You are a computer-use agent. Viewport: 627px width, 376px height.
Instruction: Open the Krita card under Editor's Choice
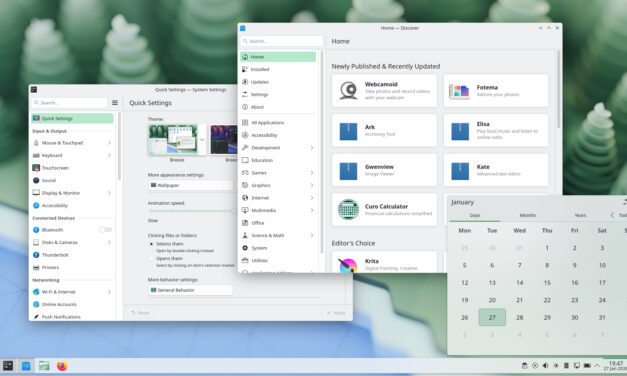click(384, 262)
